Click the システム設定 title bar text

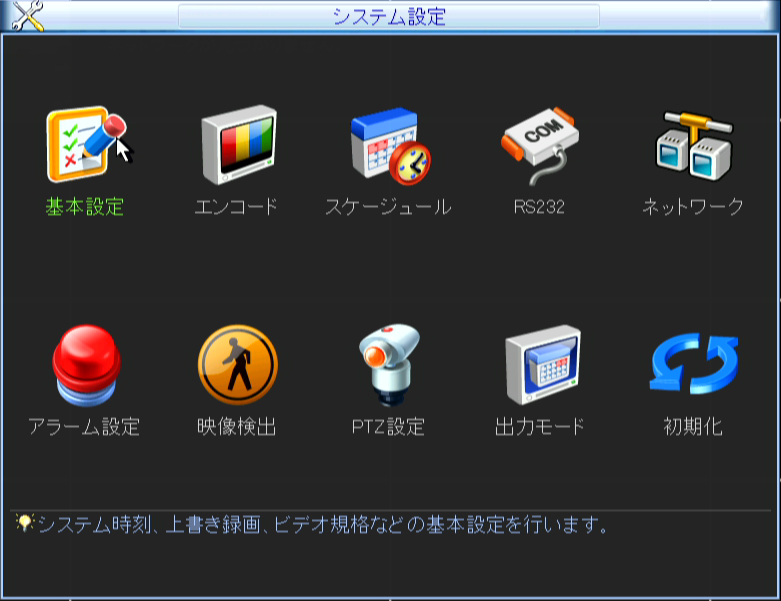coord(389,16)
